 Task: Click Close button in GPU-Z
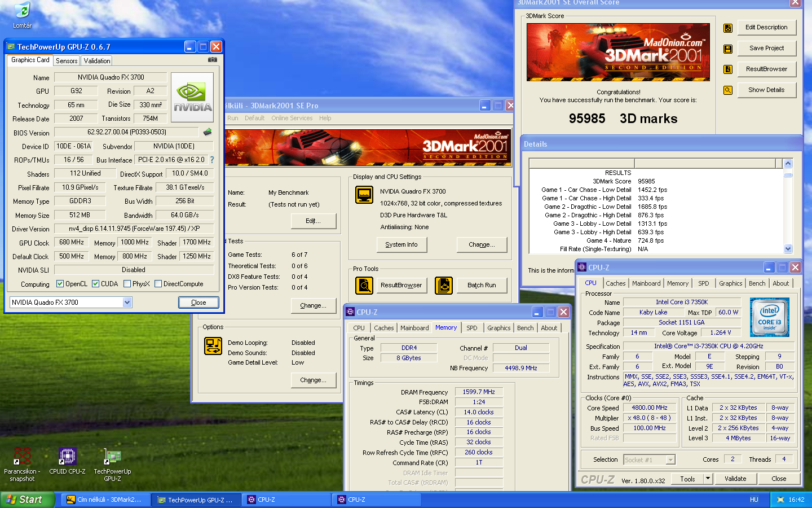(198, 303)
